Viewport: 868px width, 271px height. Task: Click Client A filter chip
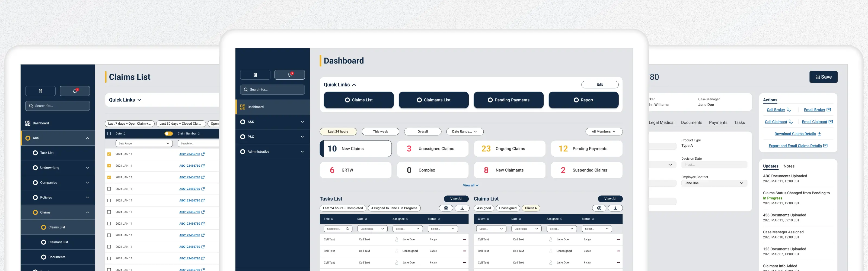pos(531,208)
